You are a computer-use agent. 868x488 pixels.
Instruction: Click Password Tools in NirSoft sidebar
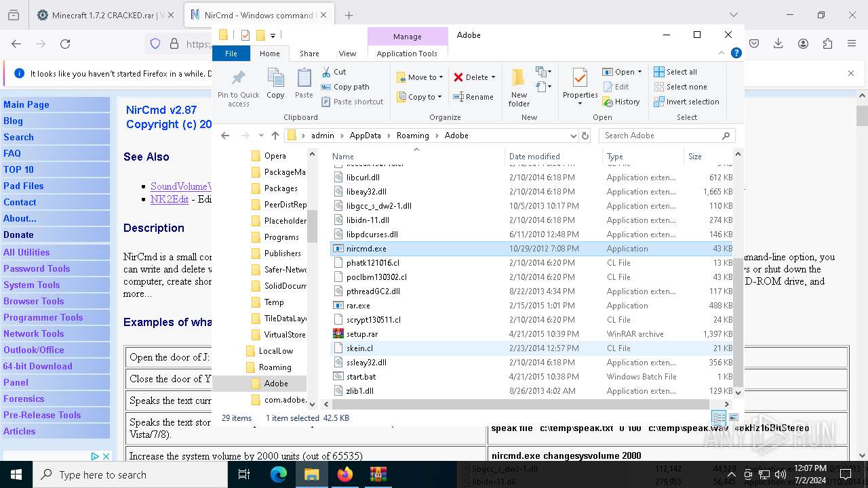[x=37, y=268]
